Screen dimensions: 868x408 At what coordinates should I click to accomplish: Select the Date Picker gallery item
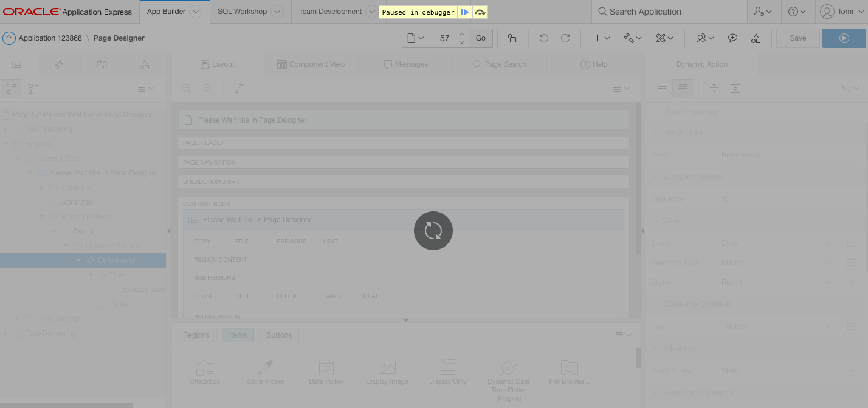(326, 370)
